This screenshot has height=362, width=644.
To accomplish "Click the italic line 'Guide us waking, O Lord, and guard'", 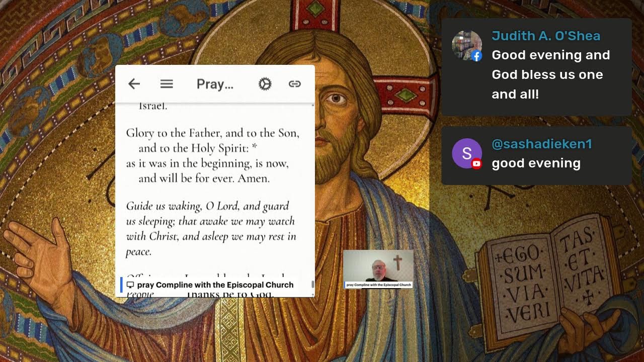I will pos(207,206).
